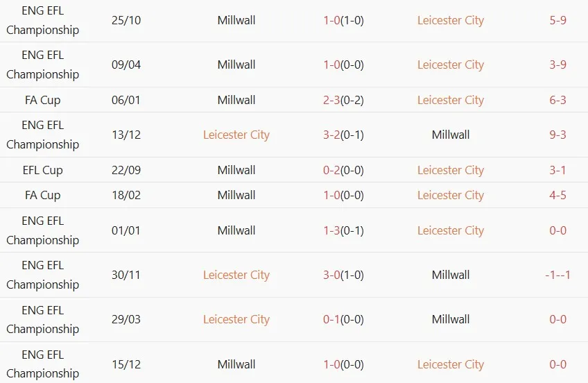Select Leicester City in the 29/03 match row
The width and height of the screenshot is (588, 383).
[236, 319]
